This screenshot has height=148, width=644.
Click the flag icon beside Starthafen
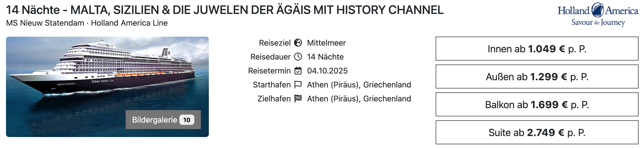click(x=298, y=85)
